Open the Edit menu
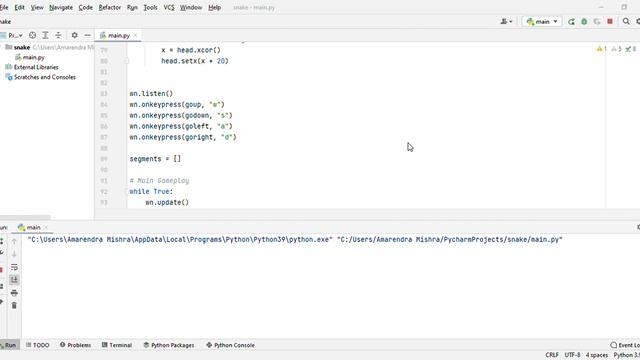 pyautogui.click(x=19, y=7)
